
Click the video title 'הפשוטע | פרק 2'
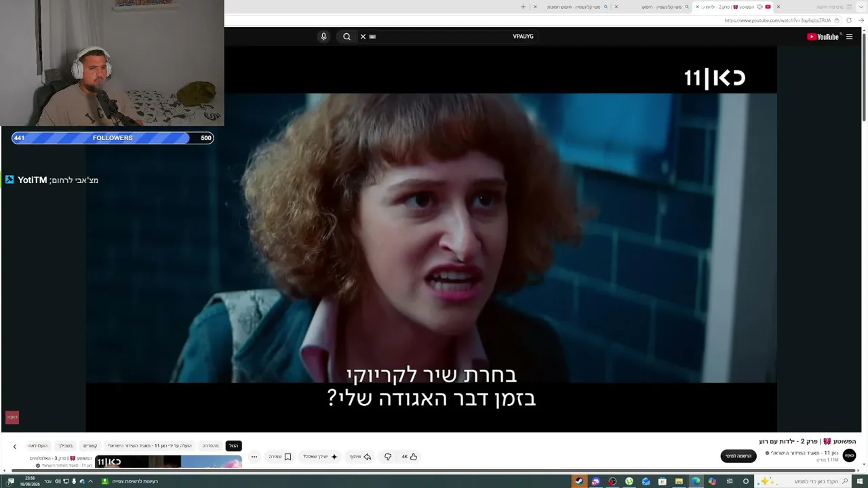tap(808, 442)
